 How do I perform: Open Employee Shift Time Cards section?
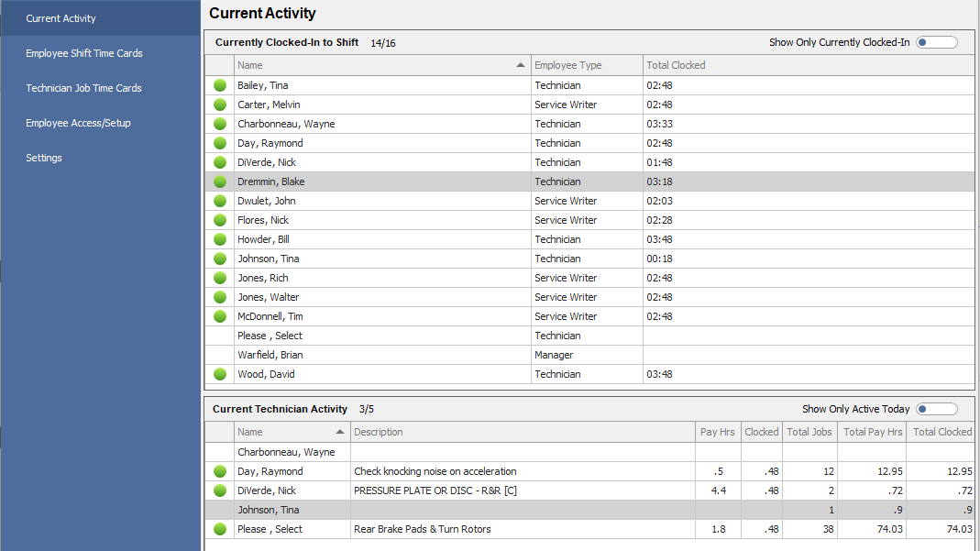[x=84, y=53]
